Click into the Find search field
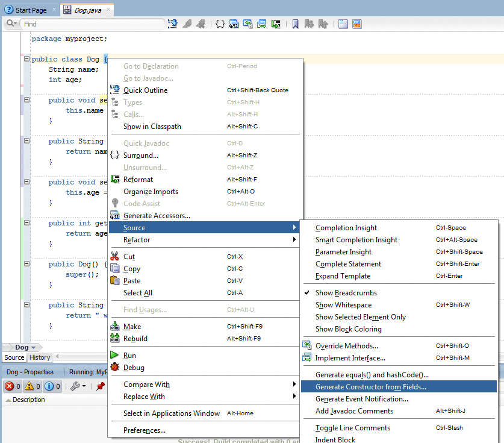The height and width of the screenshot is (443, 504). [x=93, y=24]
